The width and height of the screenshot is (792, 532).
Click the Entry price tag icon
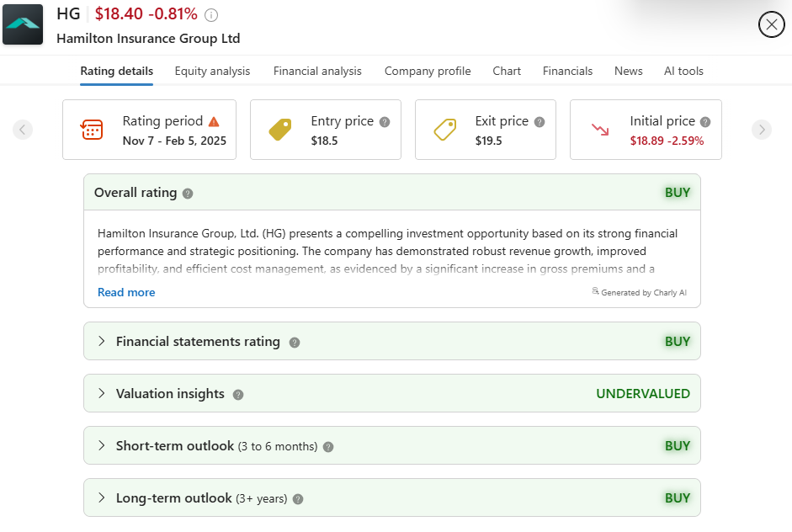pos(280,130)
